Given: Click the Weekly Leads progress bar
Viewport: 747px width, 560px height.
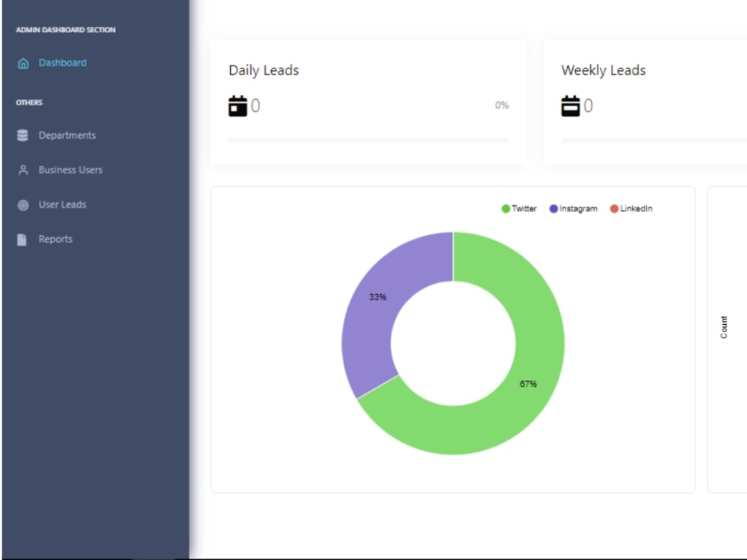Looking at the screenshot, I should click(654, 140).
